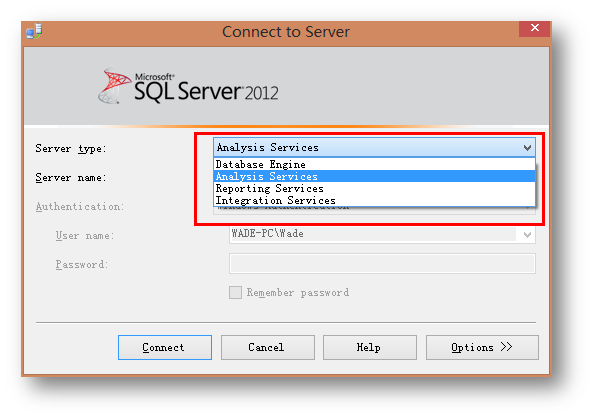Open the User name dropdown arrow

tap(527, 235)
